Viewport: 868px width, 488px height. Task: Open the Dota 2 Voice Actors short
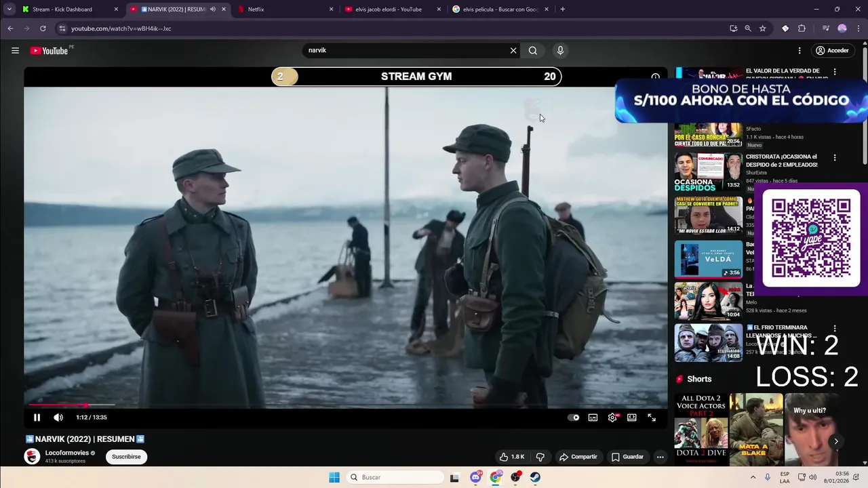701,429
